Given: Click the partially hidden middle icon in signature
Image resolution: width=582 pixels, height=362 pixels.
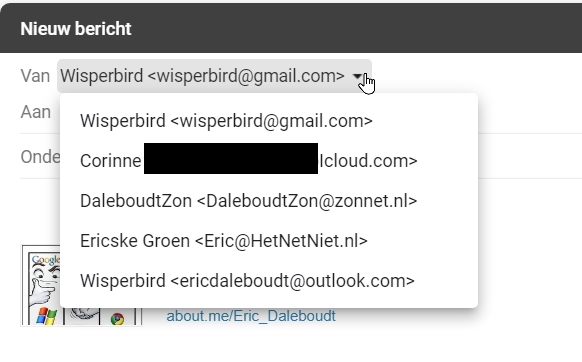Looking at the screenshot, I should (x=84, y=315).
